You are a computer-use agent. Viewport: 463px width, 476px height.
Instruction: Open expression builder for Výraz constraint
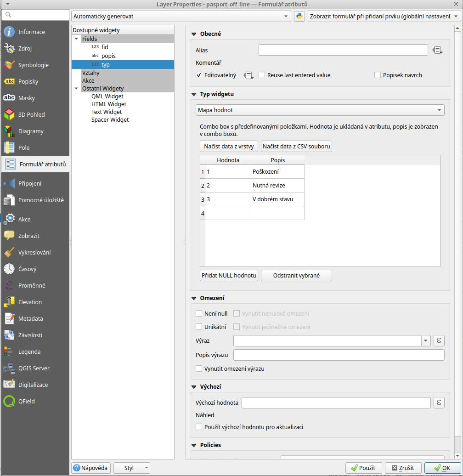439,341
